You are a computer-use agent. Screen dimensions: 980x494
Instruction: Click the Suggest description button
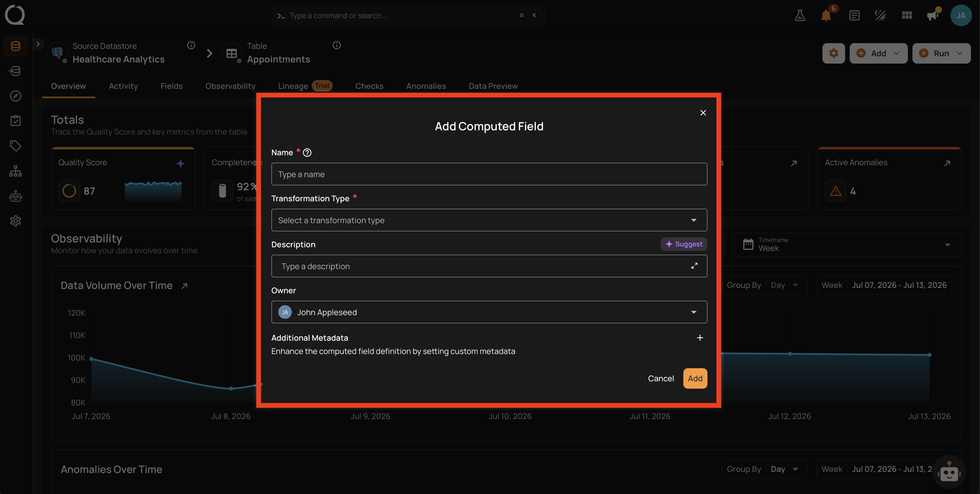(684, 244)
